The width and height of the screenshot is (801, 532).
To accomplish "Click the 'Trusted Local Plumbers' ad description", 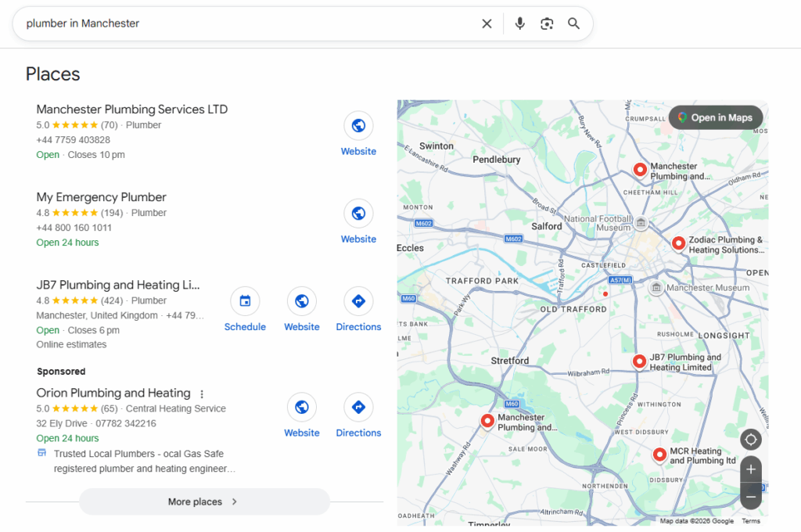I will (145, 462).
